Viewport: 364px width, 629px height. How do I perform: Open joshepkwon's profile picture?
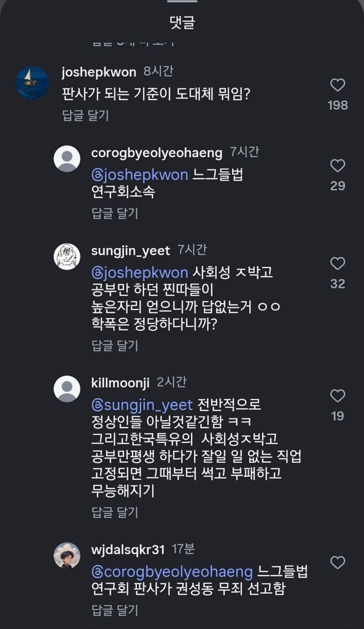pyautogui.click(x=32, y=83)
